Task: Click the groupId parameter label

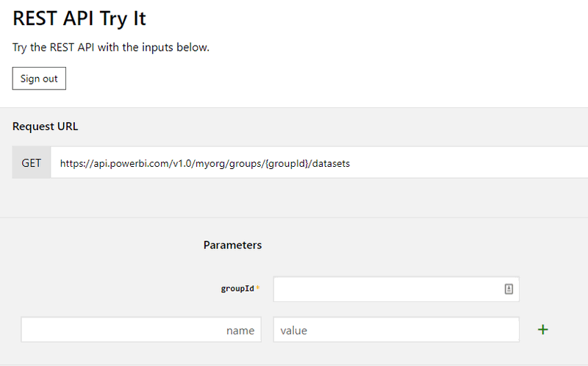Action: click(237, 288)
